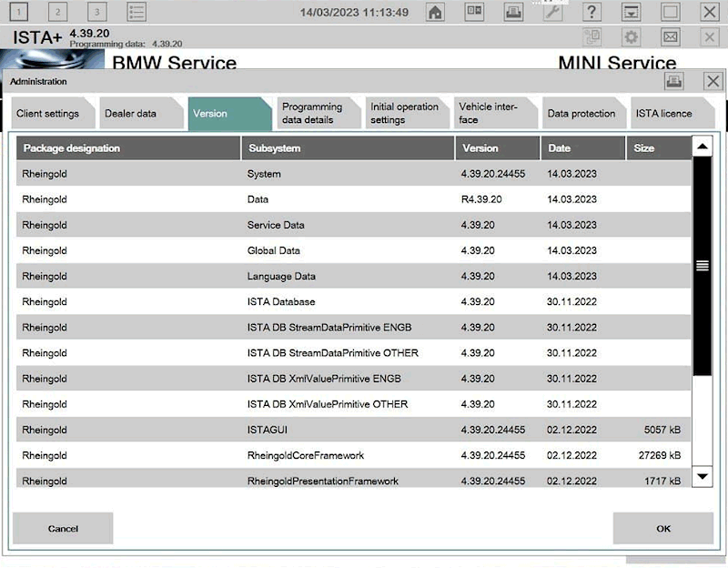This screenshot has width=728, height=568.
Task: Open the operations list icon
Action: tap(136, 12)
